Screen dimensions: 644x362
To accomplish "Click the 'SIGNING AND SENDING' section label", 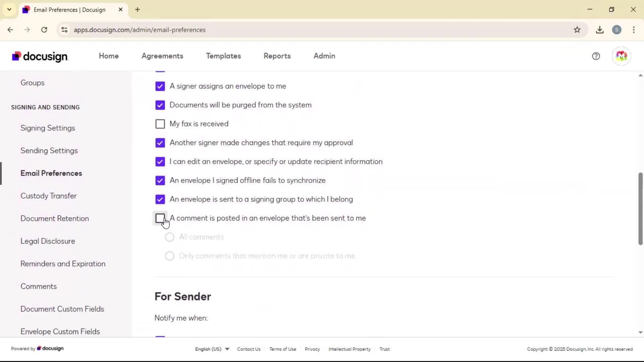I will click(x=45, y=107).
